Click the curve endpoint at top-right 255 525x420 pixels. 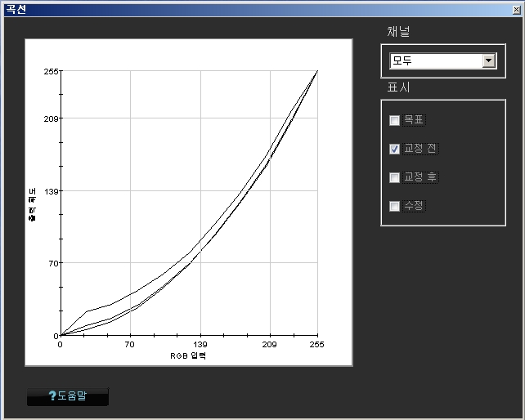(317, 71)
